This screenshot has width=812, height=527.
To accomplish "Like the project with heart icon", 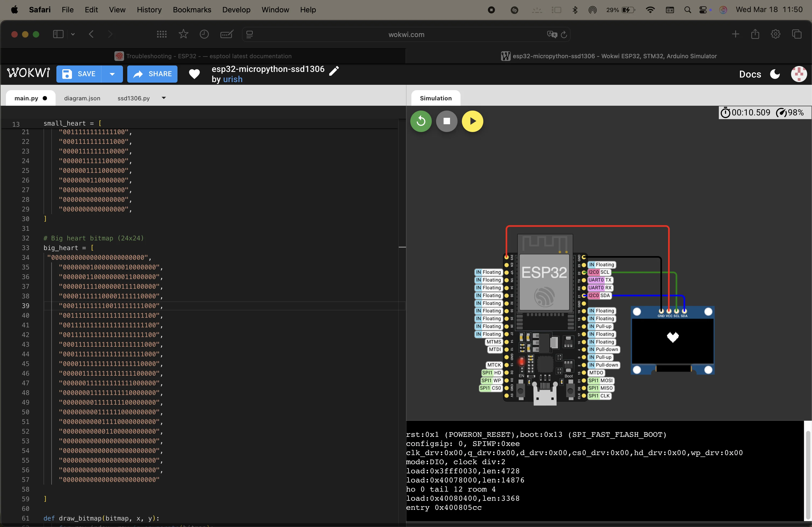I will tap(194, 74).
